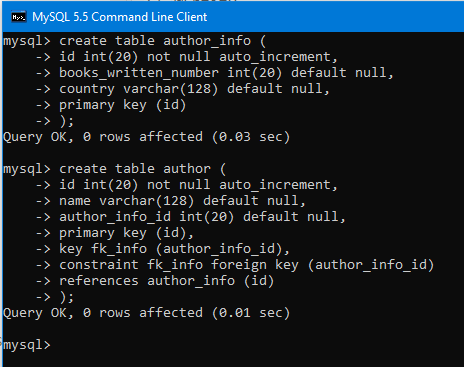
Task: Click the second 'primary key (id),' line
Action: pyautogui.click(x=126, y=233)
